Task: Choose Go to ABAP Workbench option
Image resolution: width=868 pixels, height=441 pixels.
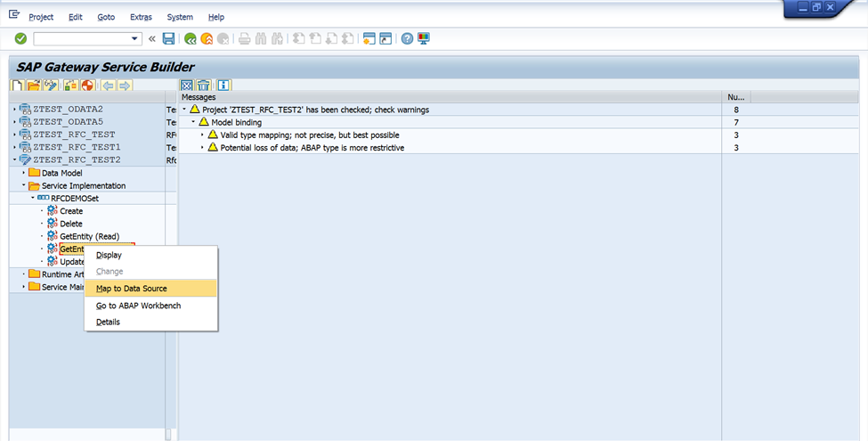Action: [x=150, y=306]
